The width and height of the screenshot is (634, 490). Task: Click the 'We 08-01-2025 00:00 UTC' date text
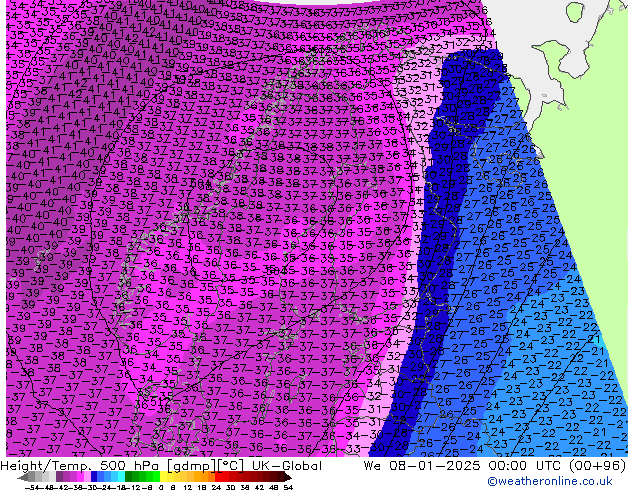pyautogui.click(x=464, y=466)
